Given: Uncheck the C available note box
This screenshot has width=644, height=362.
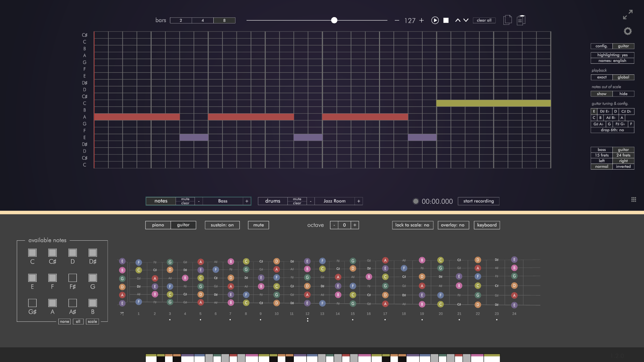Looking at the screenshot, I should point(32,253).
